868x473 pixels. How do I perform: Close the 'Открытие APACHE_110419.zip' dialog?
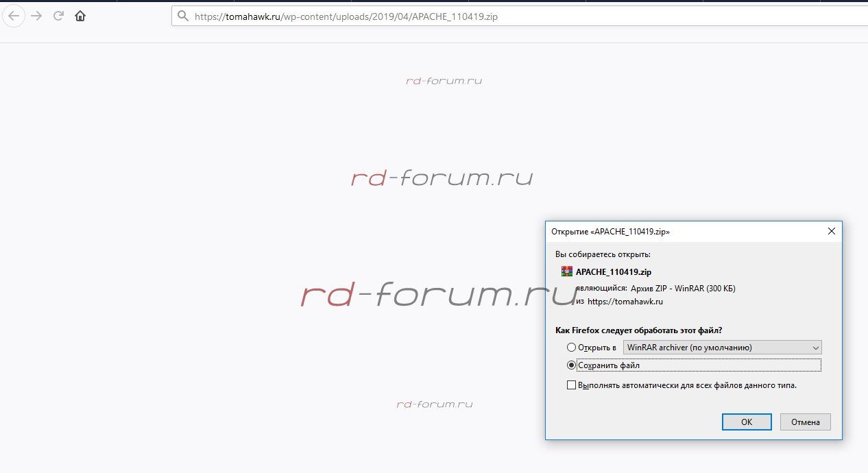[x=831, y=232]
